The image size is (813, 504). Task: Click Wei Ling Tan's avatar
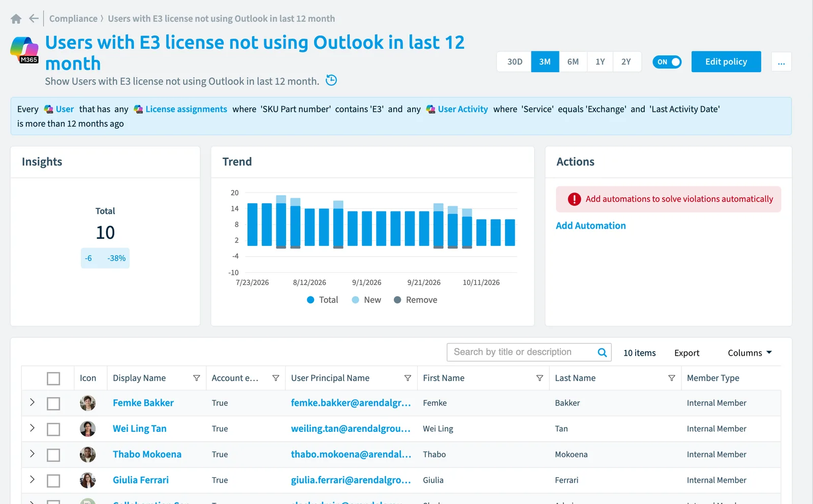click(x=88, y=429)
